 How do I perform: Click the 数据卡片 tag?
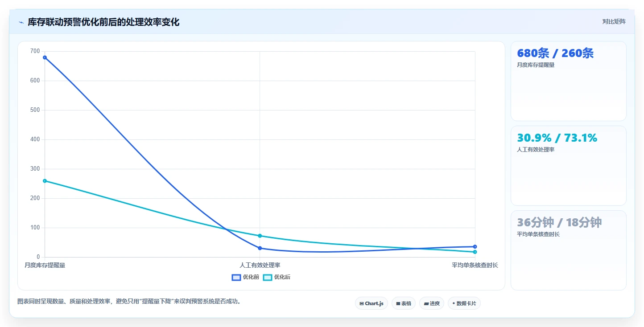coord(464,303)
